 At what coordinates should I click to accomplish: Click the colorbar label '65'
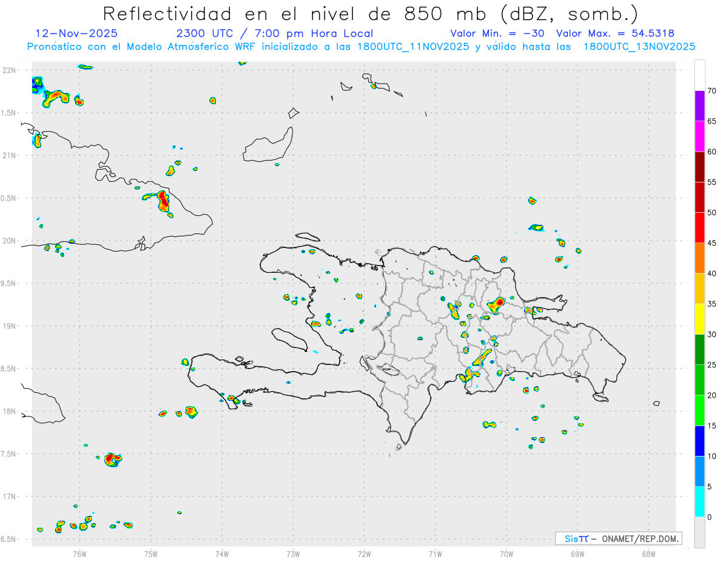(x=712, y=121)
